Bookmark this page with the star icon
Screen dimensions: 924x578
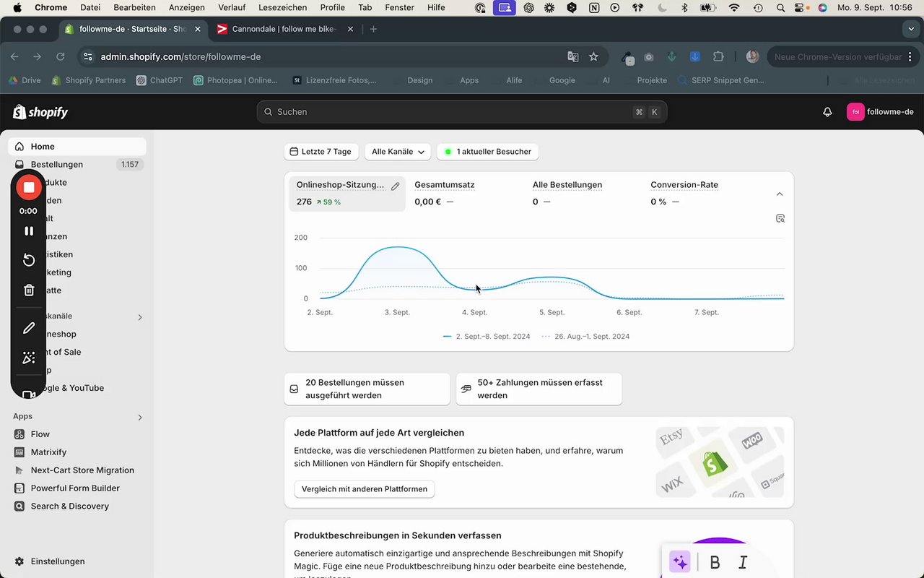(593, 56)
